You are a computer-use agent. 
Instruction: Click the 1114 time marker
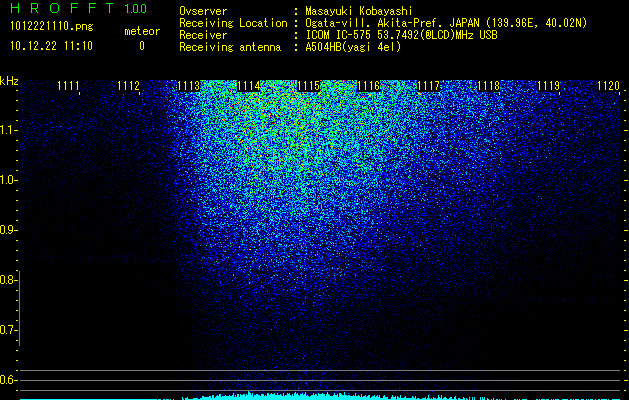249,86
